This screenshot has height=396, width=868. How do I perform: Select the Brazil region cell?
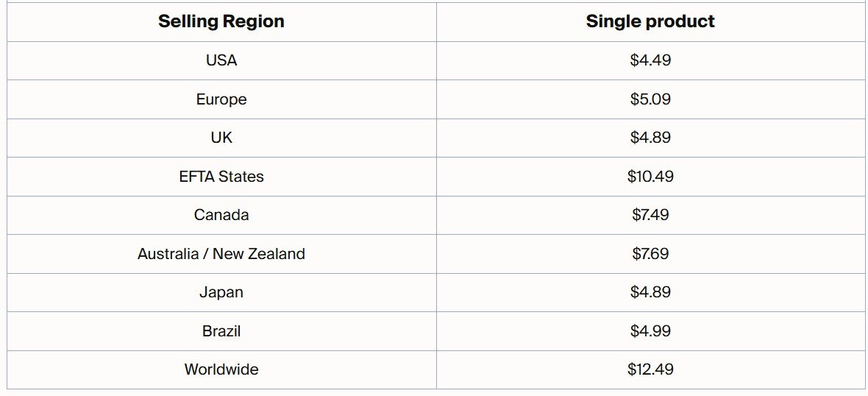click(x=221, y=331)
